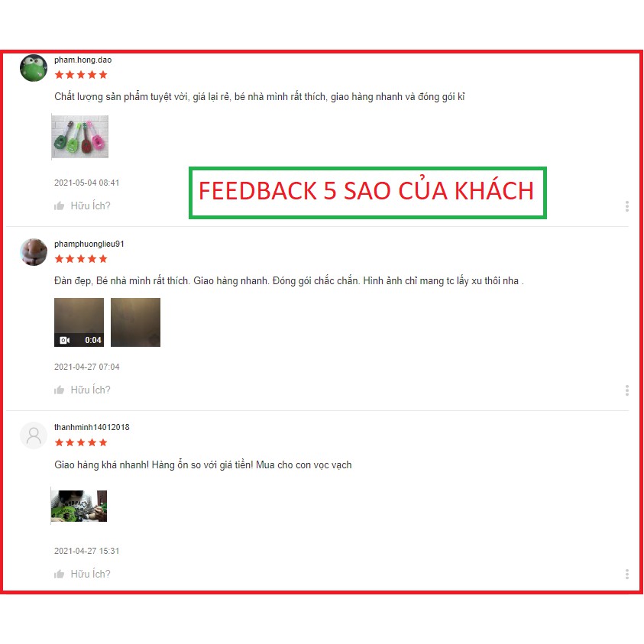Image resolution: width=644 pixels, height=644 pixels.
Task: Click username pham.hong.dao
Action: click(83, 60)
